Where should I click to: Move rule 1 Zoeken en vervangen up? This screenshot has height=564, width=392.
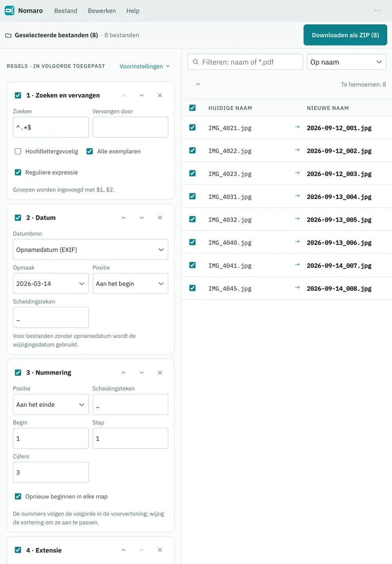pos(123,95)
